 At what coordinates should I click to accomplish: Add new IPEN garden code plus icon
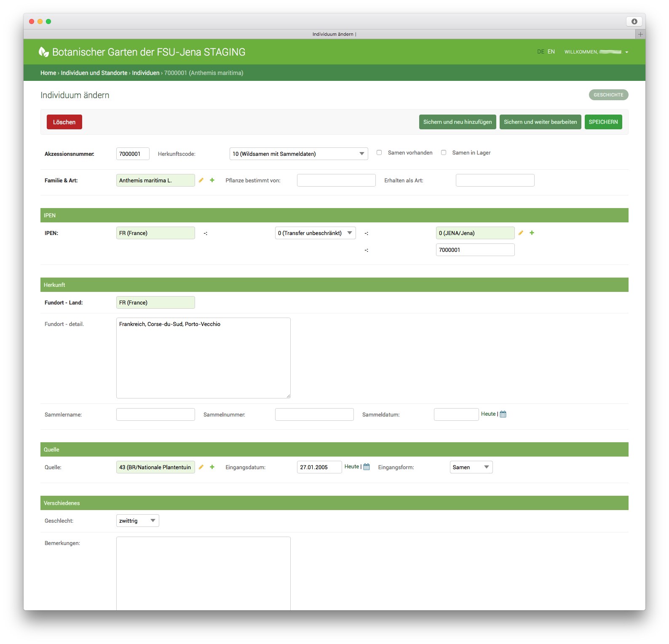click(x=532, y=233)
